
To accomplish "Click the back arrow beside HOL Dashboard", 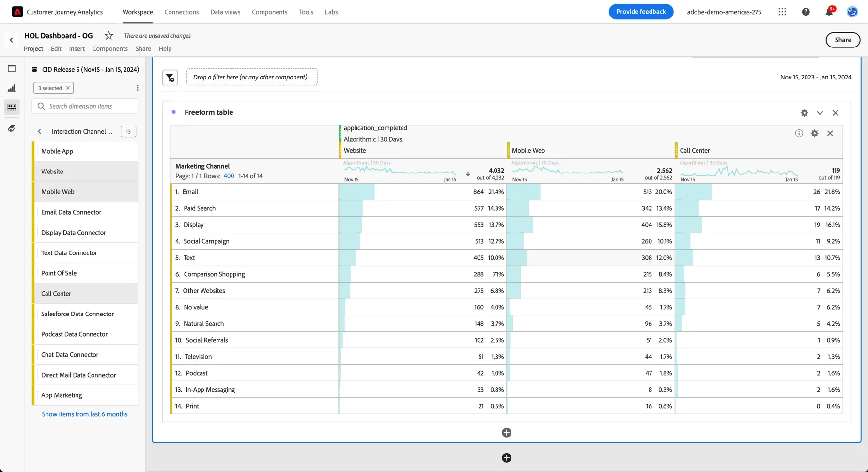I will click(11, 40).
